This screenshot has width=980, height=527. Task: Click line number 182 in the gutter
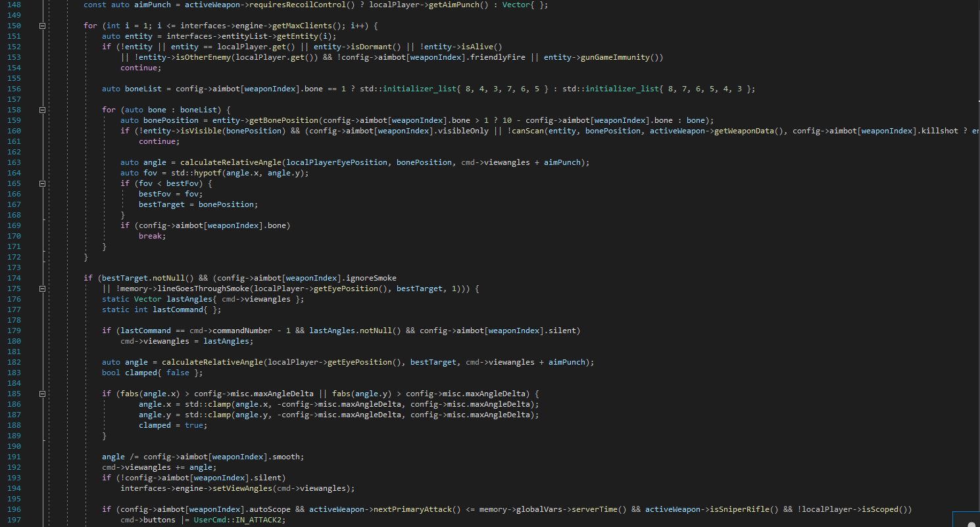14,362
